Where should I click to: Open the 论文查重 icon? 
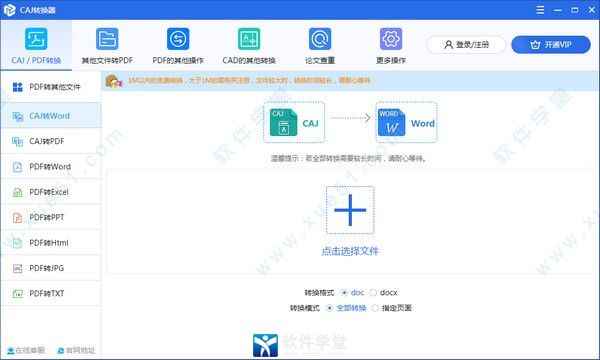(x=320, y=39)
